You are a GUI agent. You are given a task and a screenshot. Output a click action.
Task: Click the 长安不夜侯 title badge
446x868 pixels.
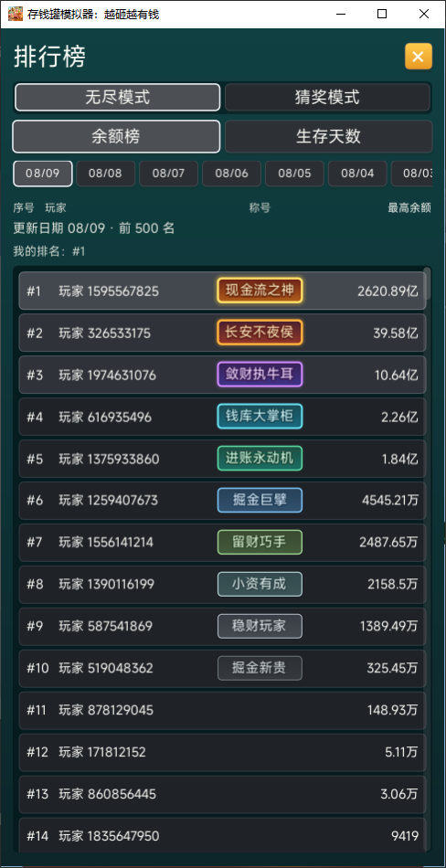[x=260, y=333]
